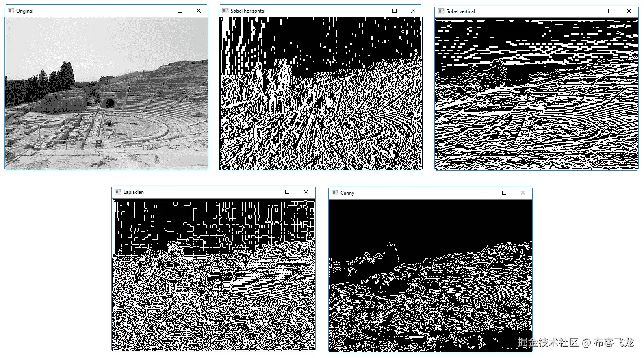The height and width of the screenshot is (358, 644).
Task: Maximize the Sobel vertical window
Action: pyautogui.click(x=610, y=11)
